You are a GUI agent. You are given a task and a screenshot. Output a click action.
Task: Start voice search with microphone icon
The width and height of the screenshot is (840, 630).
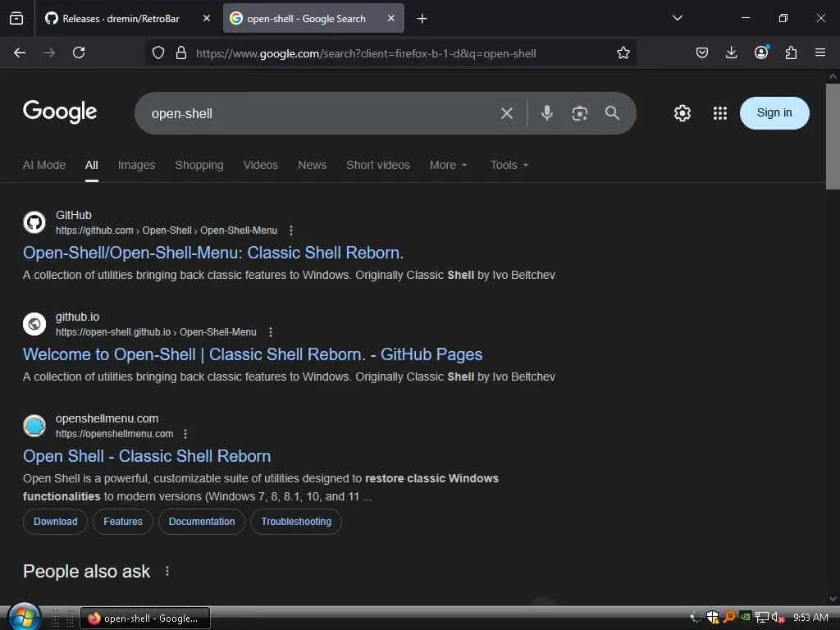547,113
